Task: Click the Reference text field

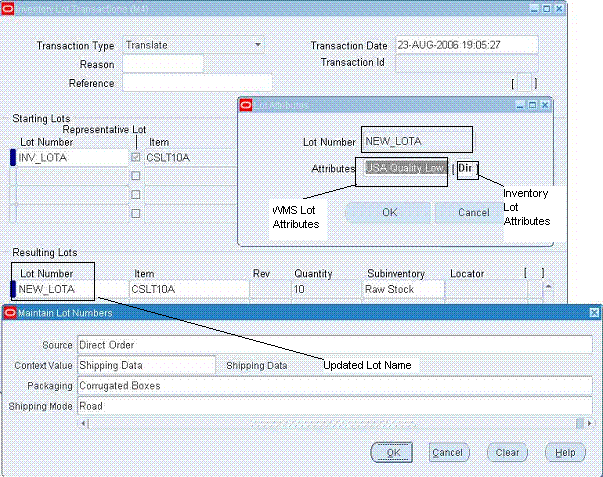Action: pyautogui.click(x=197, y=83)
